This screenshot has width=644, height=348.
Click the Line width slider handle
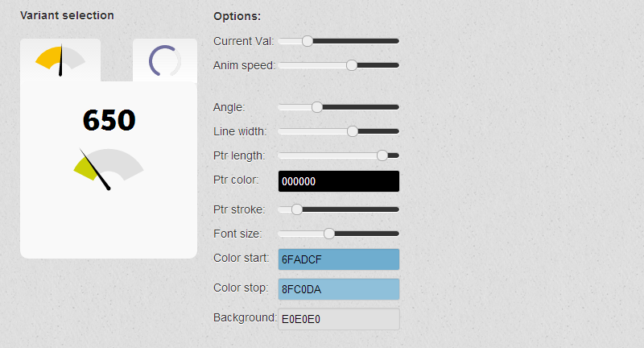(x=352, y=130)
